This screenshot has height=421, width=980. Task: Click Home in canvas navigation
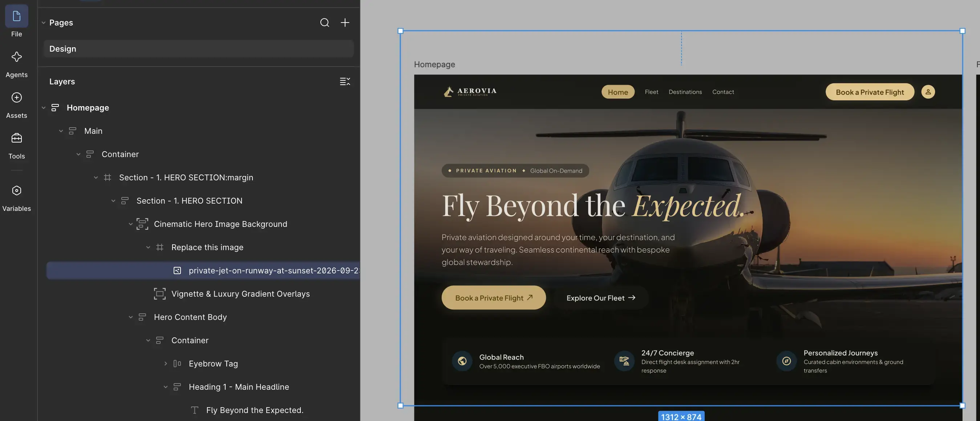click(618, 92)
